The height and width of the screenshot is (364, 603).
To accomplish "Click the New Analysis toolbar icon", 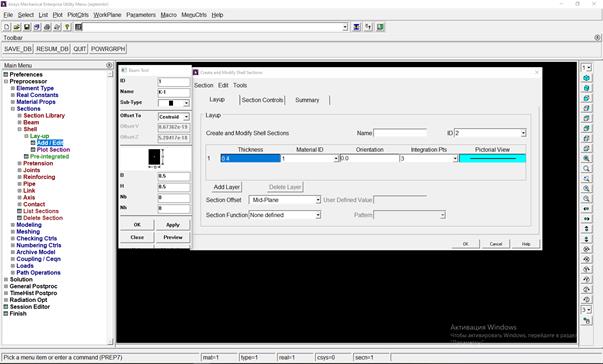I will [7, 27].
